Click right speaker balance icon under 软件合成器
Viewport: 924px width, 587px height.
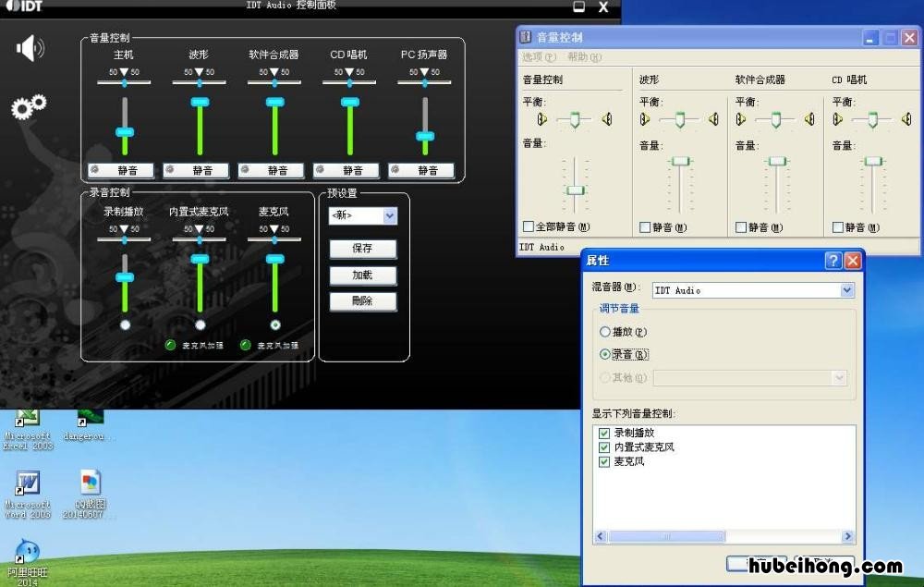coord(809,119)
